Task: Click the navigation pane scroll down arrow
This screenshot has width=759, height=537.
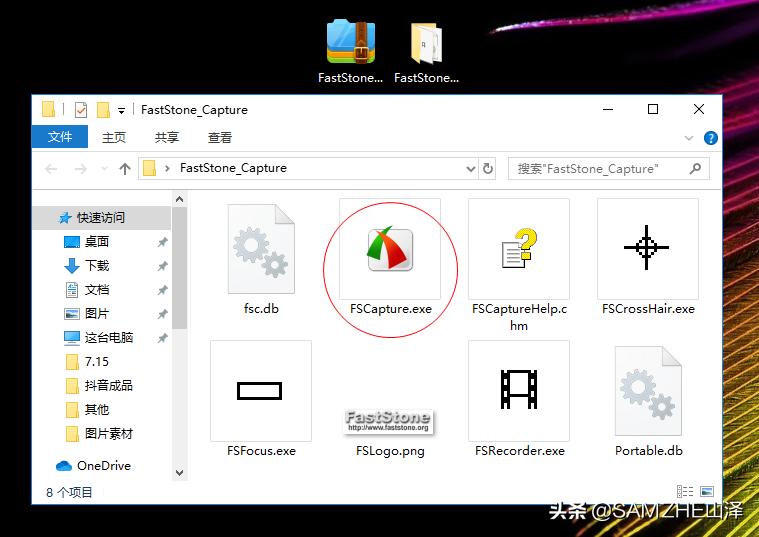Action: point(180,473)
